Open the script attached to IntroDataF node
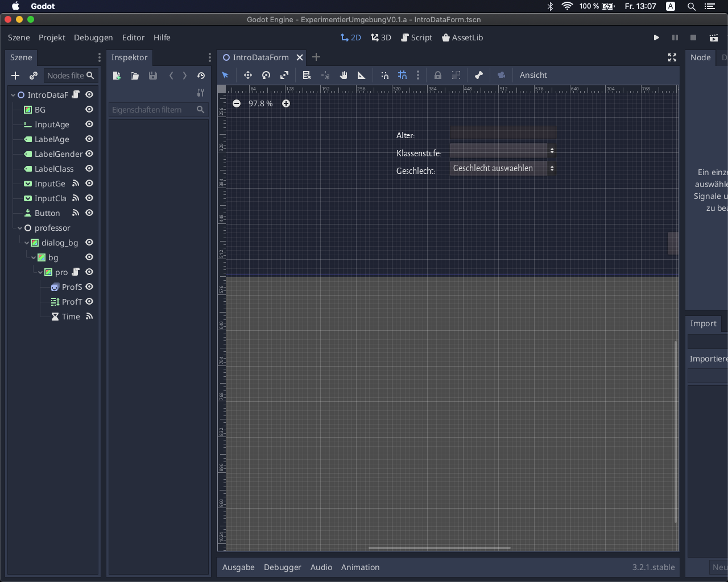 pyautogui.click(x=76, y=94)
